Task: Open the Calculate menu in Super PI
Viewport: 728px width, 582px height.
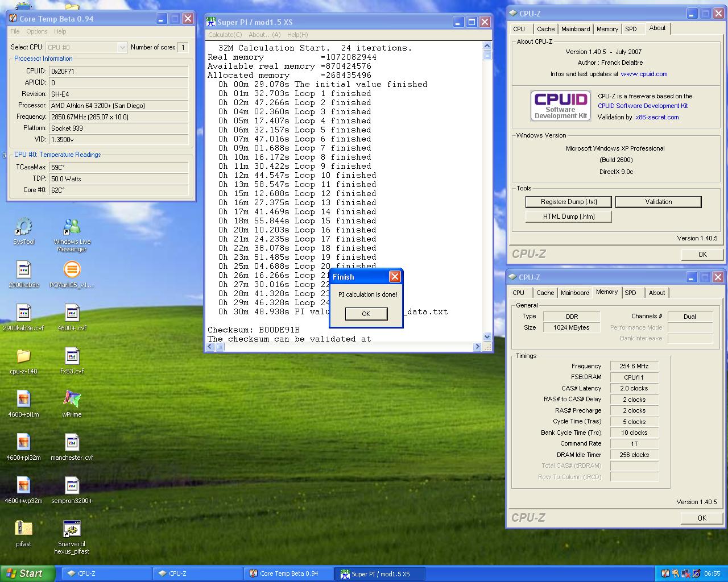Action: (x=225, y=35)
